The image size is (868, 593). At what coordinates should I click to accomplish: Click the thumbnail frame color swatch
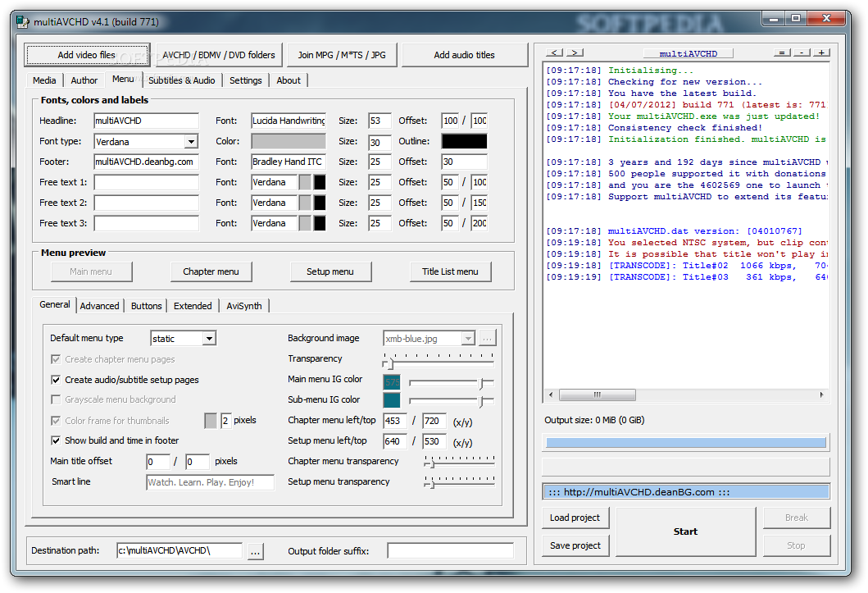point(211,421)
